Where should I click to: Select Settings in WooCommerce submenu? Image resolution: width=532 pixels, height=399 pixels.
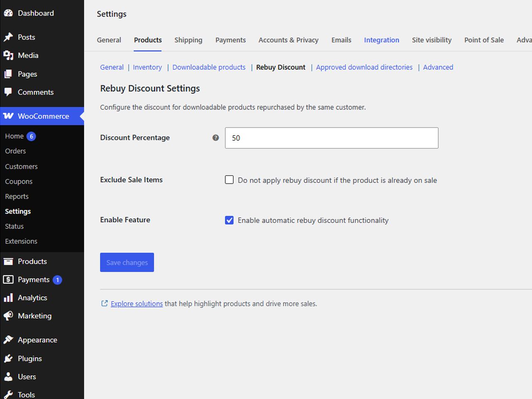pos(18,212)
